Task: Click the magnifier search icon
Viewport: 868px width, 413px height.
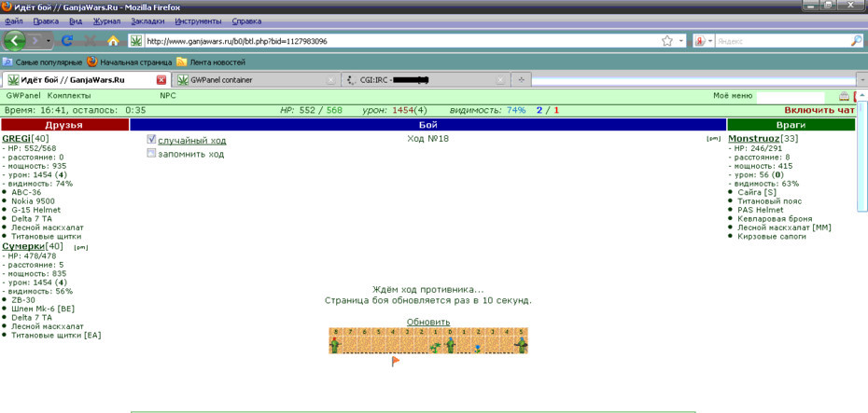Action: pos(856,41)
